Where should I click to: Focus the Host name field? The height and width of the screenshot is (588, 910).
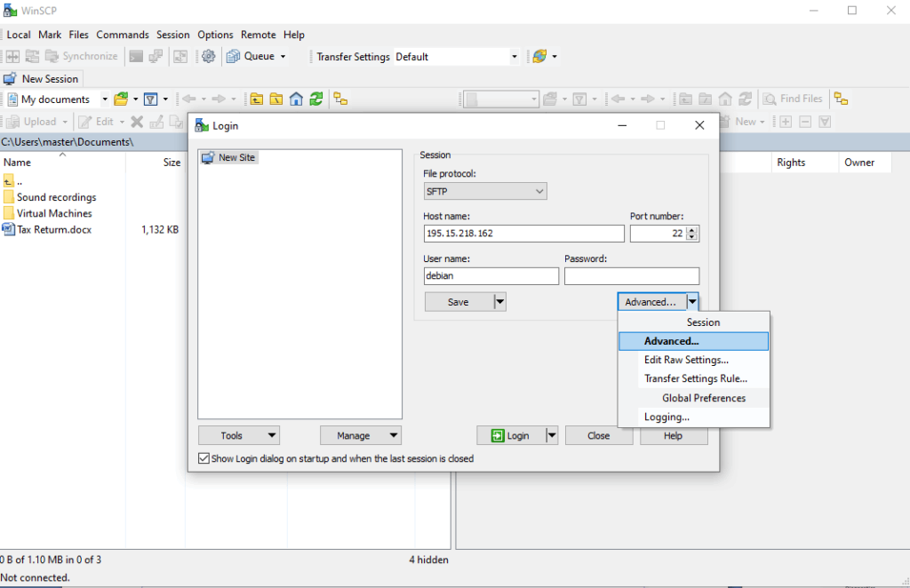coord(524,234)
